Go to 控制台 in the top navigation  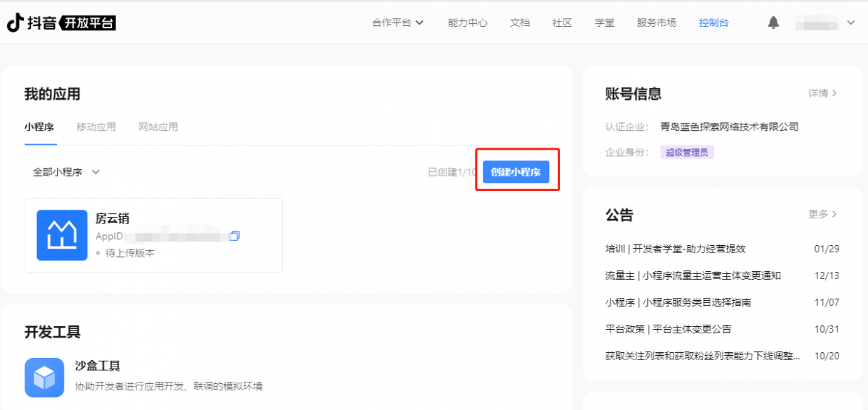point(714,22)
